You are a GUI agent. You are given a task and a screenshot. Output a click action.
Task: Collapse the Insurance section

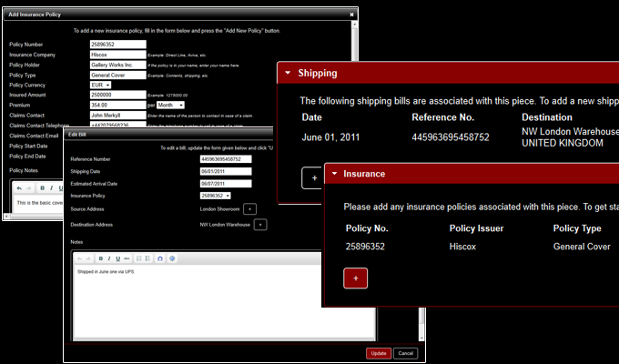(334, 174)
